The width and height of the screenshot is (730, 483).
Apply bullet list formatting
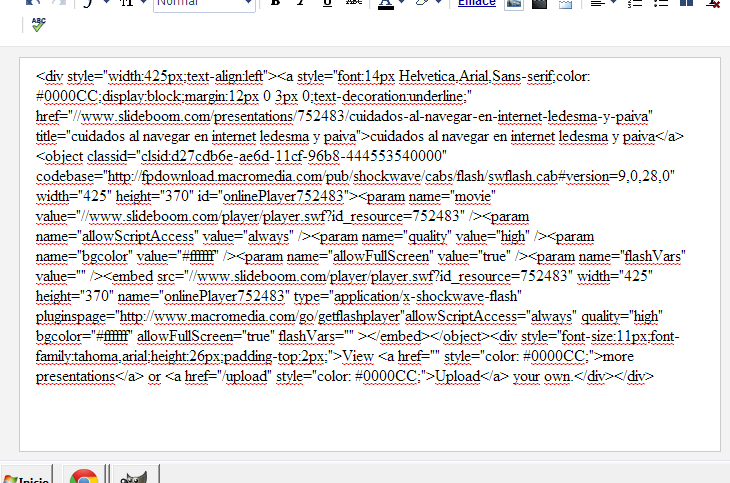(x=661, y=3)
